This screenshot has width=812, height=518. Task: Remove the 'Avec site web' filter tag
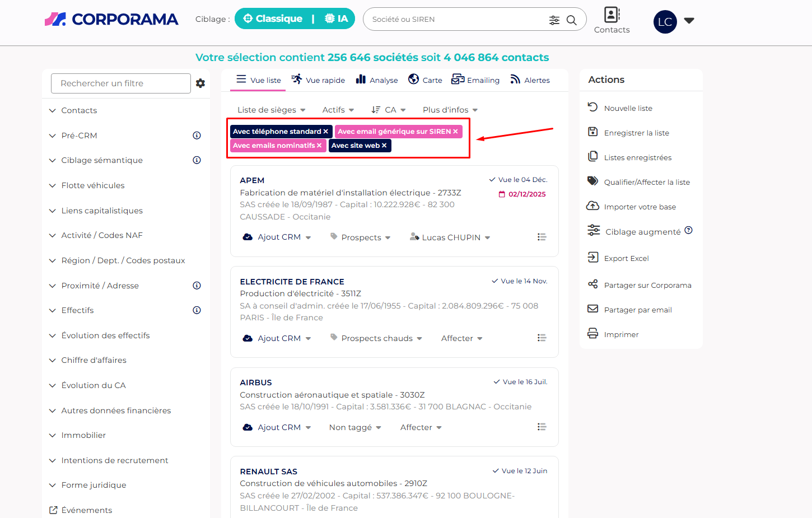pyautogui.click(x=384, y=146)
